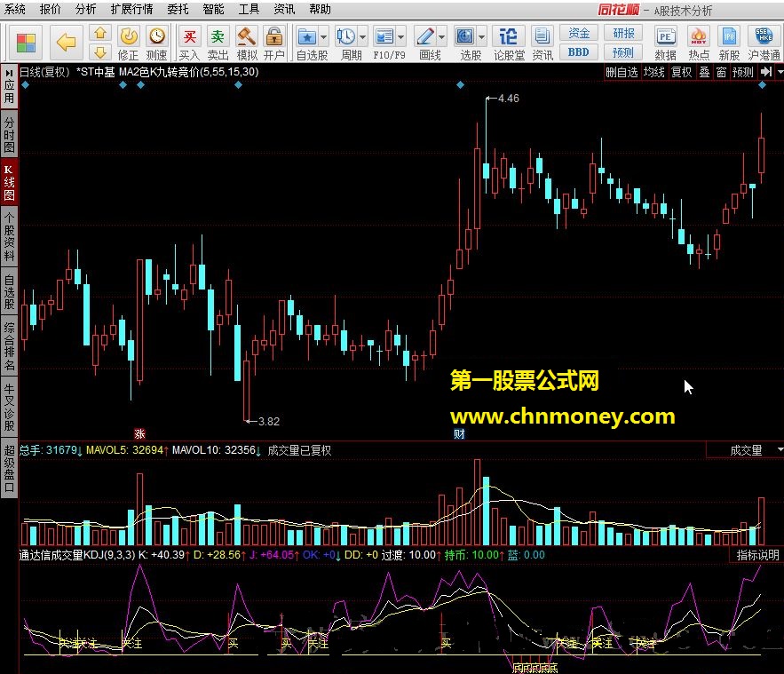Switch to the 超级盘口 sidebar tab
784x674 pixels.
point(9,468)
